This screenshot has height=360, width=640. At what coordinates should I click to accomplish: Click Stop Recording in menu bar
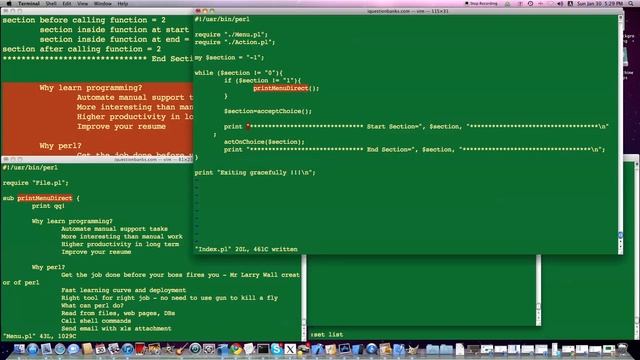point(481,4)
